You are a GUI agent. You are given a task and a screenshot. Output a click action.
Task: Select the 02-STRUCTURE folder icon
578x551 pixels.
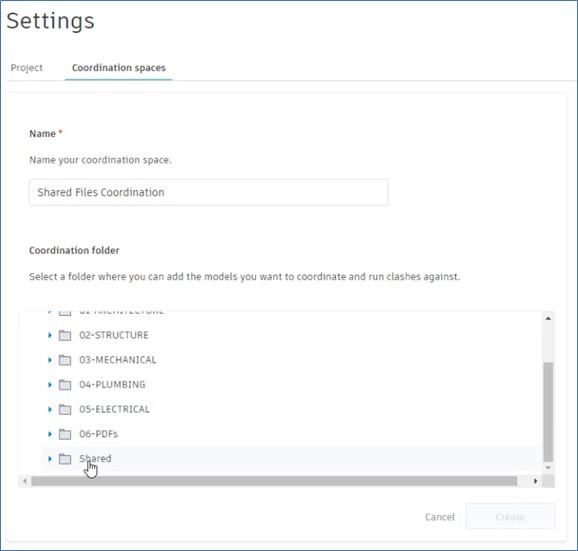65,335
